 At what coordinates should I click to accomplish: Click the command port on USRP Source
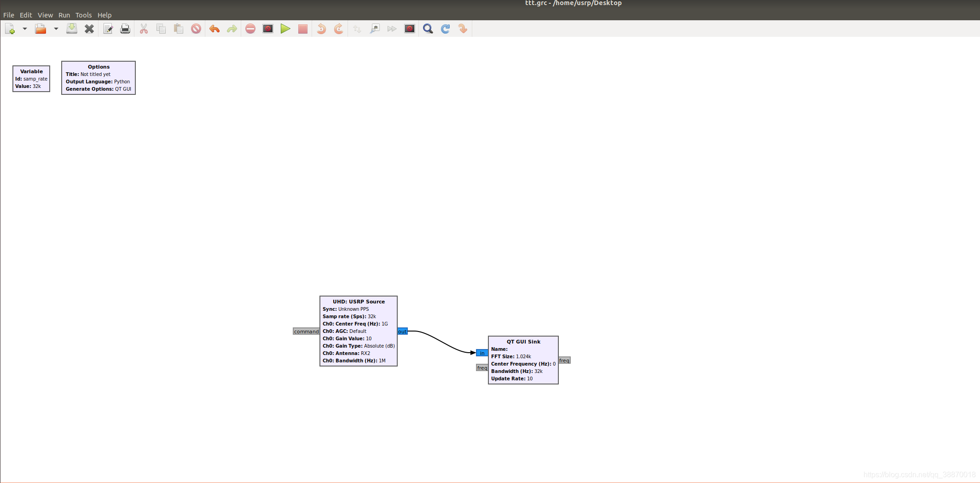tap(306, 332)
